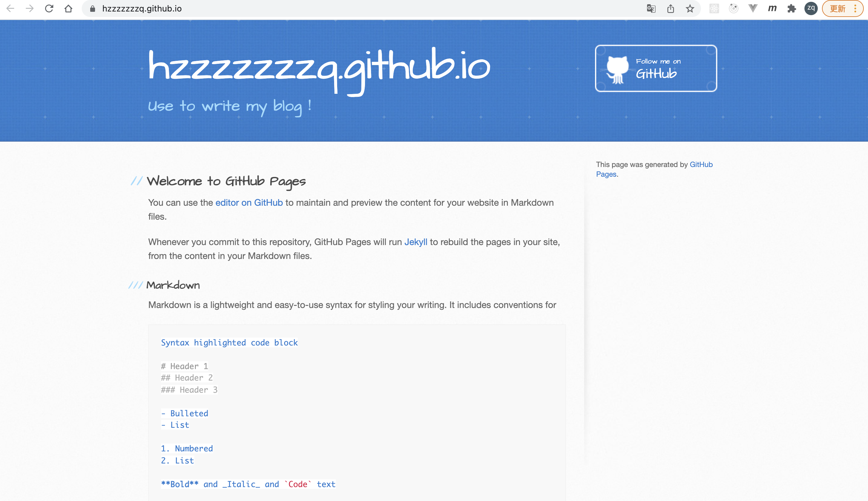Open the zq profile avatar

pos(811,8)
